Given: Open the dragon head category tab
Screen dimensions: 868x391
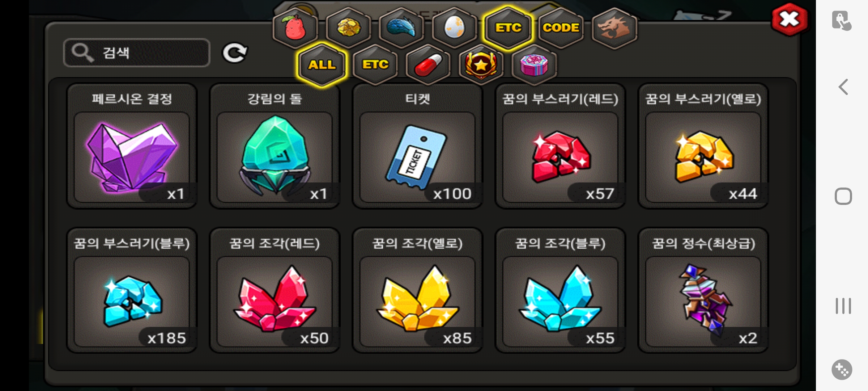Looking at the screenshot, I should point(614,28).
